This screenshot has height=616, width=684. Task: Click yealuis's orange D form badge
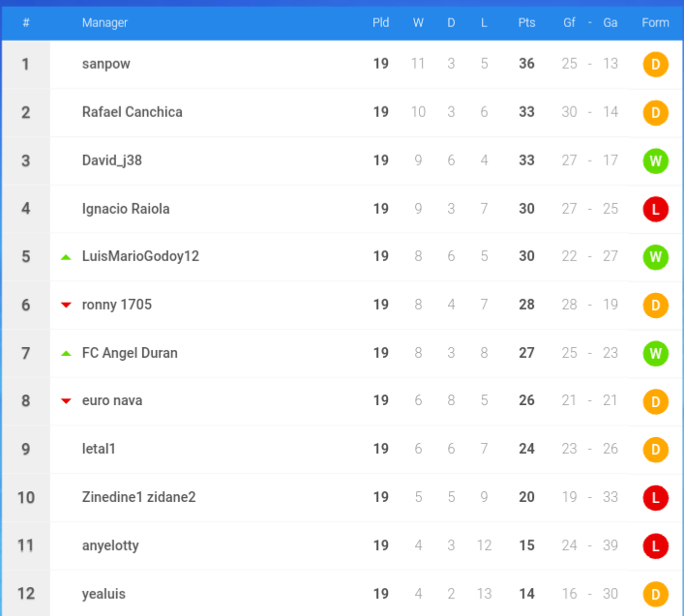point(655,594)
